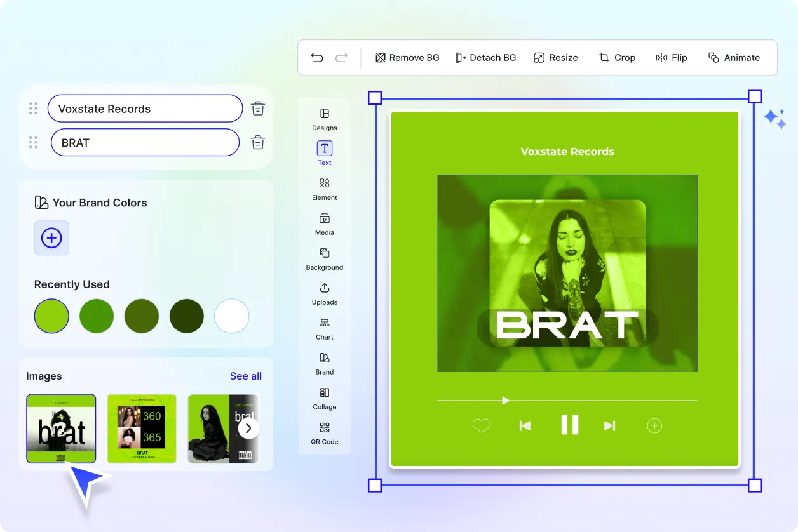This screenshot has height=532, width=798.
Task: Open the Media panel
Action: tap(324, 224)
